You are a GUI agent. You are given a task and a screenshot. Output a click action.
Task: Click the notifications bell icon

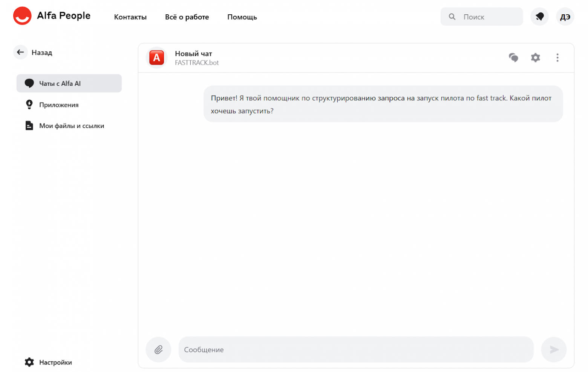539,17
